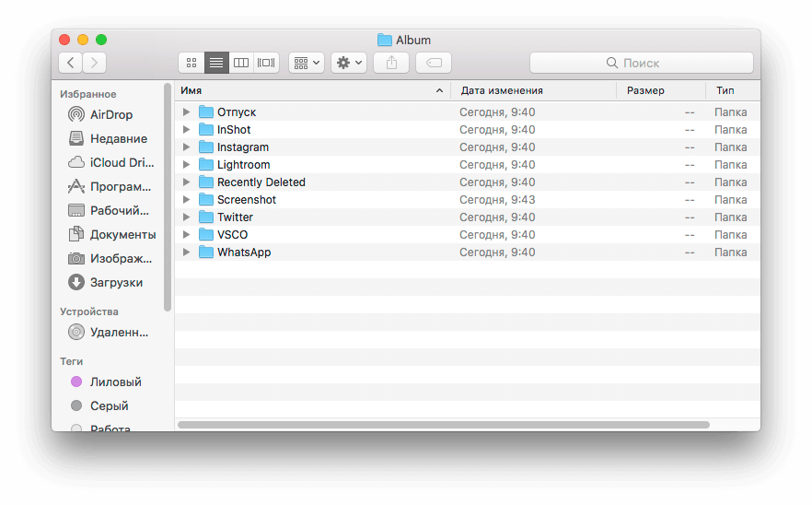Switch to column view
Screen dimensions: 812x505
pos(241,63)
